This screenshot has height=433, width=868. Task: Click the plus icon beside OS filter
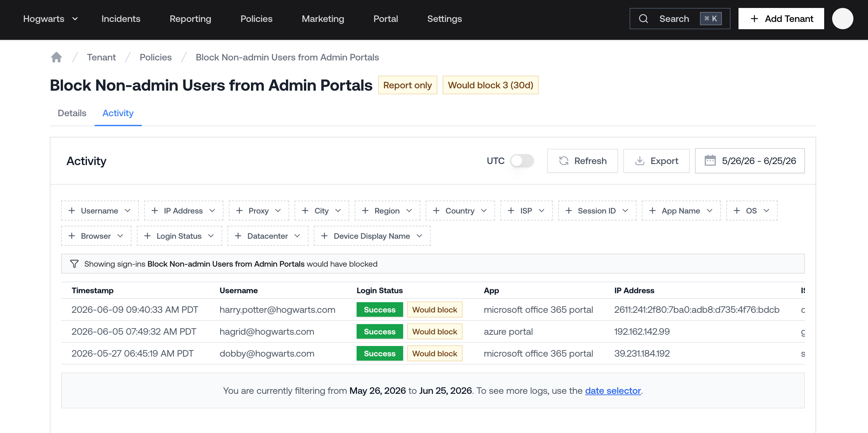point(737,211)
